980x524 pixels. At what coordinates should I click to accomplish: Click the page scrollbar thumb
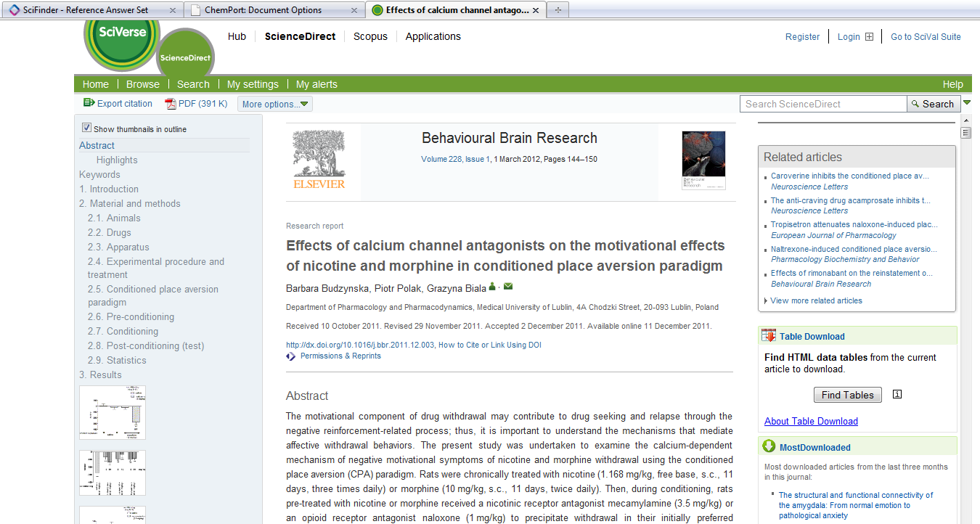point(965,133)
